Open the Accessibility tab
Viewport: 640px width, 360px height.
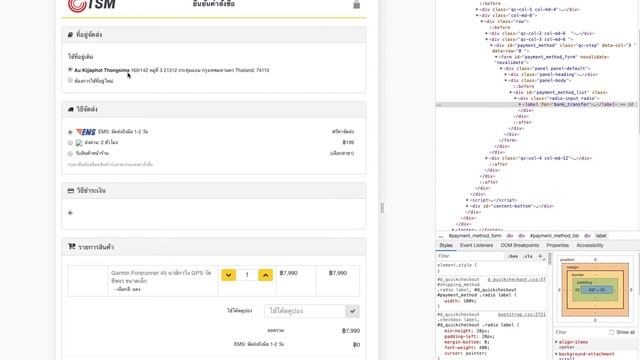point(590,245)
